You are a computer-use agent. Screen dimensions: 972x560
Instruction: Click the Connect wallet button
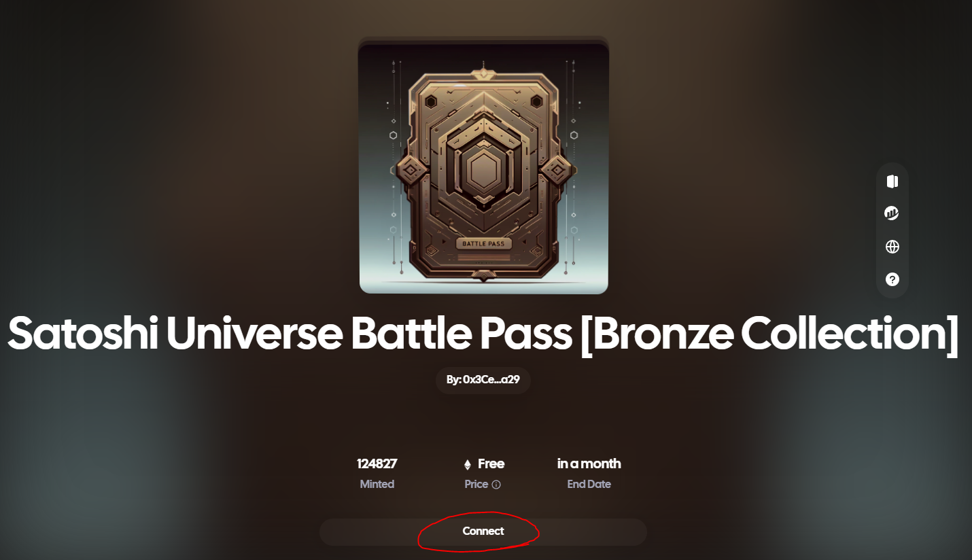(483, 531)
